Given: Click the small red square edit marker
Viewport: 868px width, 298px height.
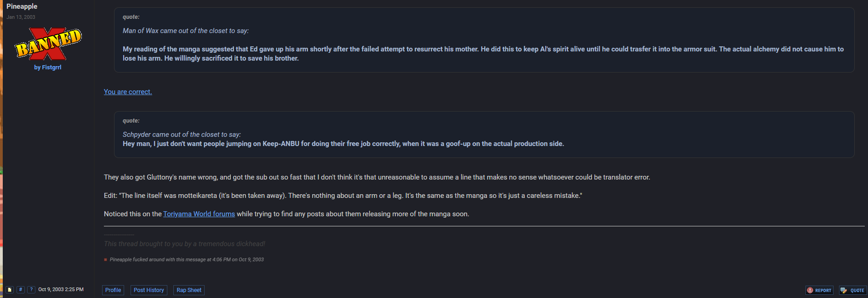Looking at the screenshot, I should (x=106, y=260).
